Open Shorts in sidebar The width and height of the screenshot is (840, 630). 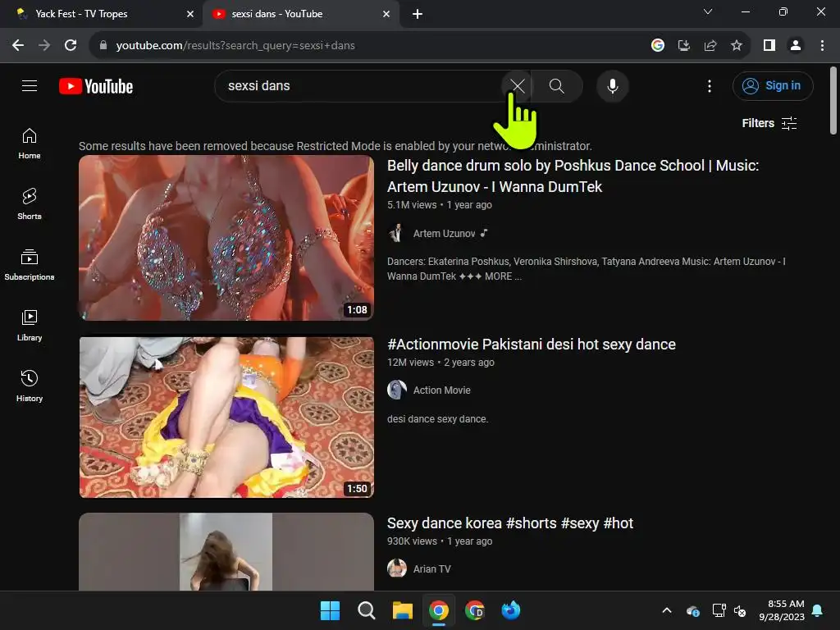(x=30, y=204)
